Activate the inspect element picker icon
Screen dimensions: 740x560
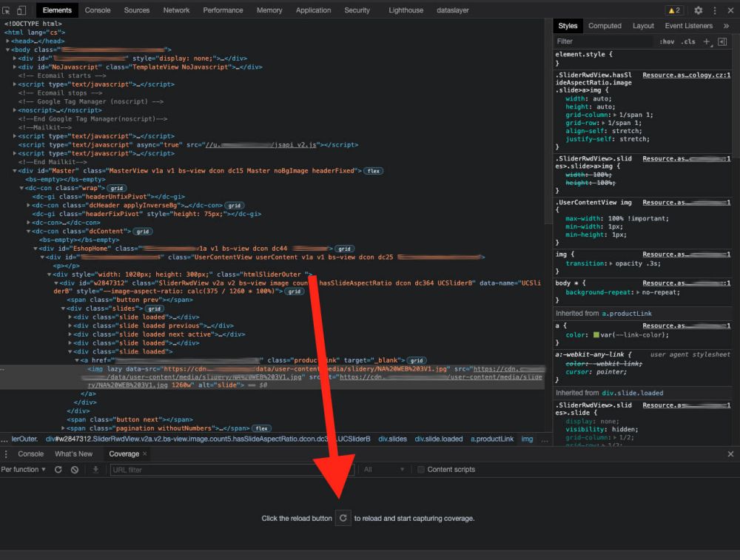(6, 10)
